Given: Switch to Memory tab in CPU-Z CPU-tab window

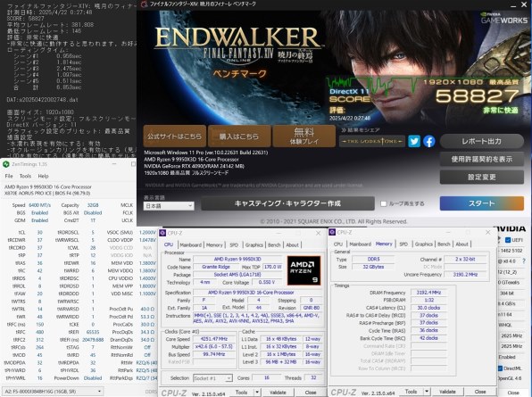Looking at the screenshot, I should click(x=214, y=244).
